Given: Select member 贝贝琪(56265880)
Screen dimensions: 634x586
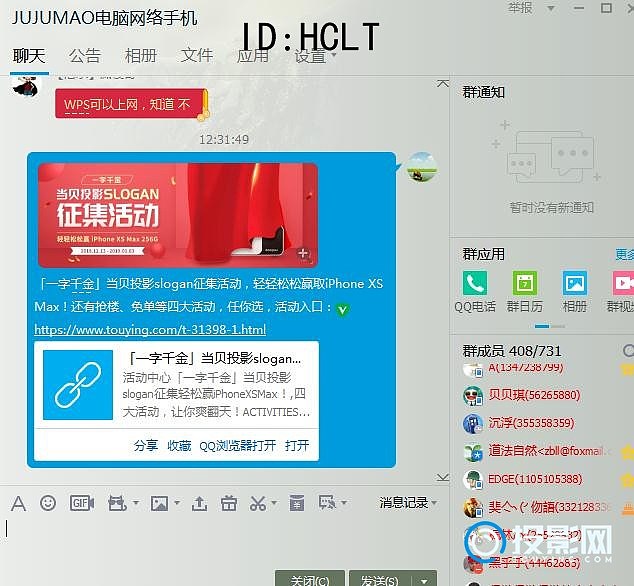Looking at the screenshot, I should 534,395.
